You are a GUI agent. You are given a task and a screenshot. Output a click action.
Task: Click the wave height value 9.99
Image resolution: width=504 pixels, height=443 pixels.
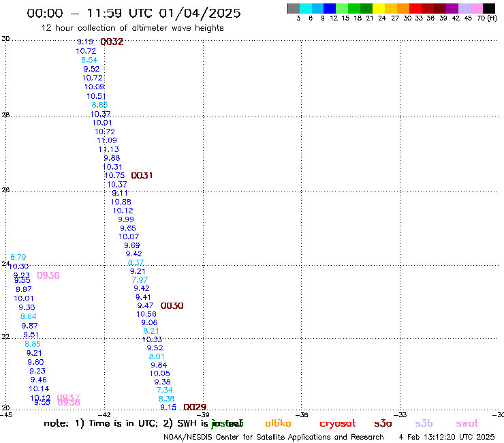(x=126, y=219)
